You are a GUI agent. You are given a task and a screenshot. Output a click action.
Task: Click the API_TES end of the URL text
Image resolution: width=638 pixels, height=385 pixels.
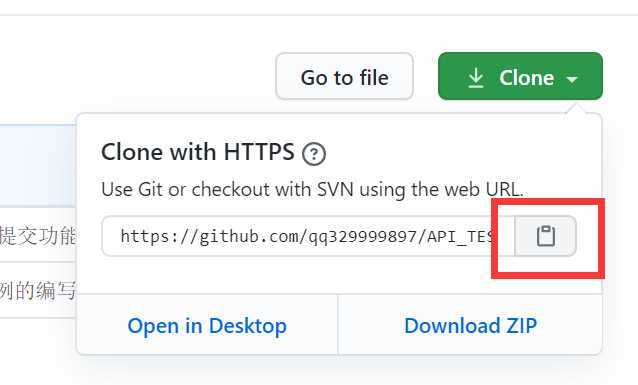pyautogui.click(x=461, y=236)
